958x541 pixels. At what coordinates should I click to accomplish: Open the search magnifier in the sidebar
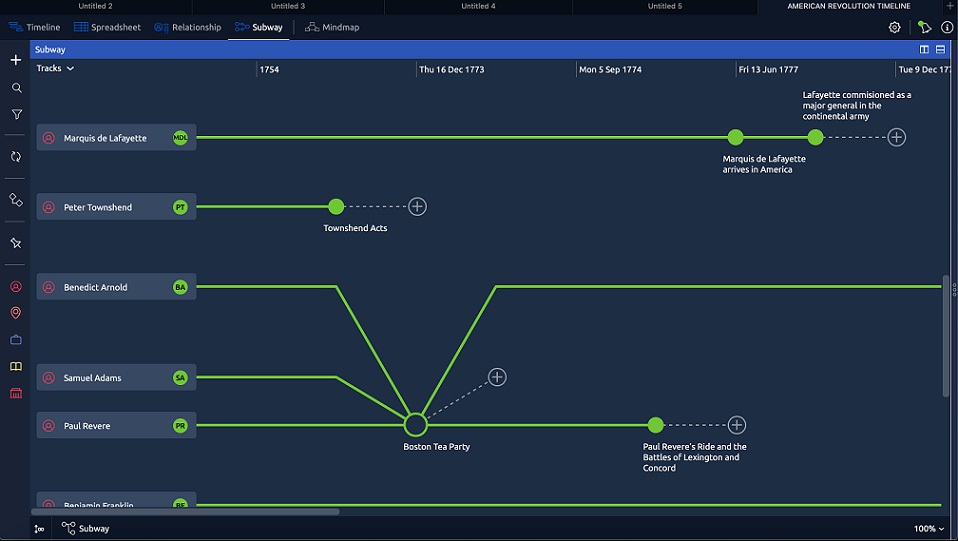[x=16, y=88]
